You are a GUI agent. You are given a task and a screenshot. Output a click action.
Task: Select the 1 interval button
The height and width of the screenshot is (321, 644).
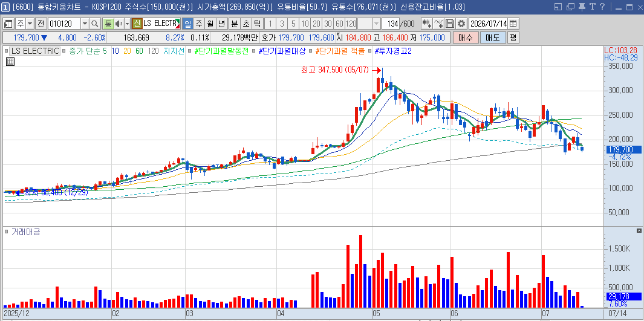tap(270, 24)
